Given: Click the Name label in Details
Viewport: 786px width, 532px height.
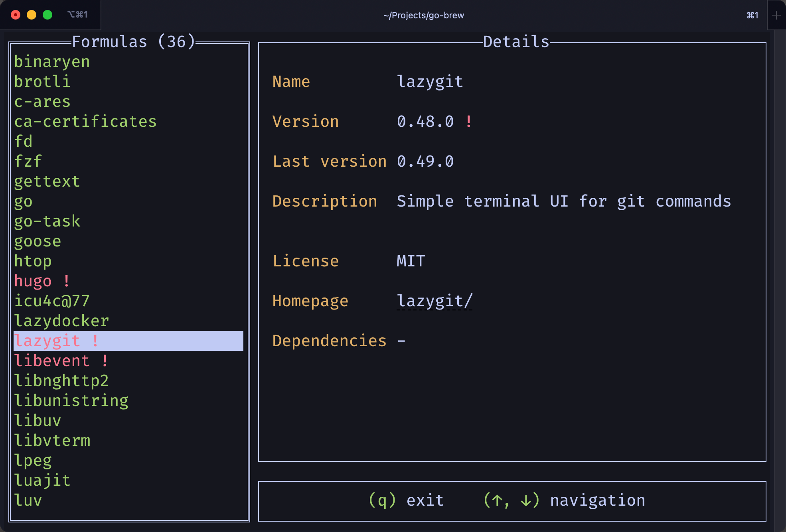Looking at the screenshot, I should [291, 82].
